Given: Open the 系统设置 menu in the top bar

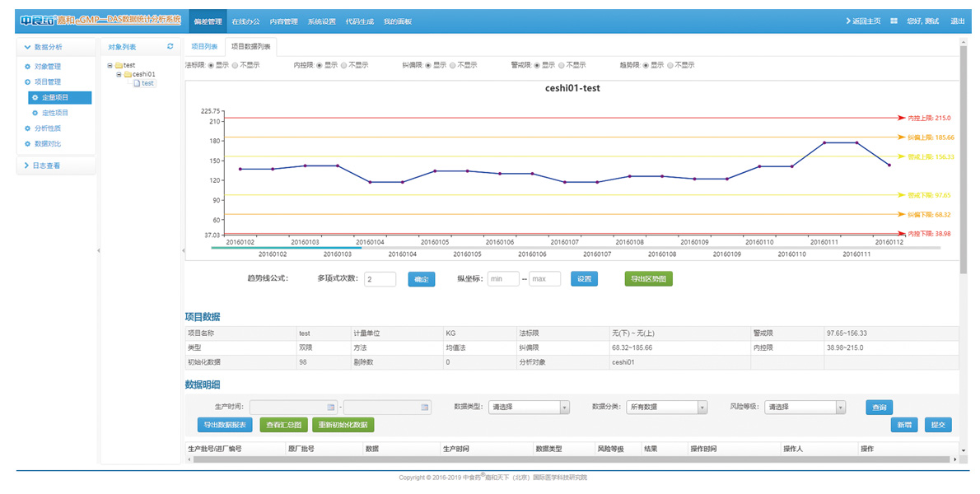Looking at the screenshot, I should point(321,21).
